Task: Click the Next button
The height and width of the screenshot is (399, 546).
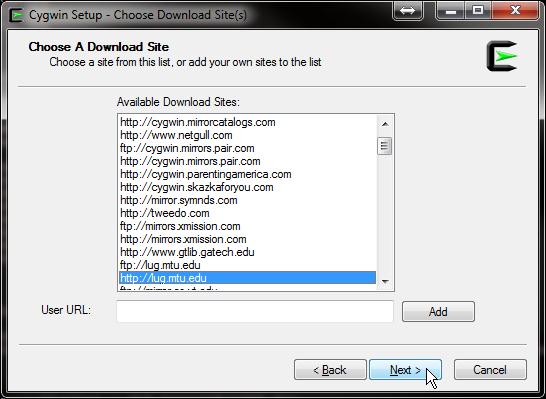Action: click(x=405, y=369)
